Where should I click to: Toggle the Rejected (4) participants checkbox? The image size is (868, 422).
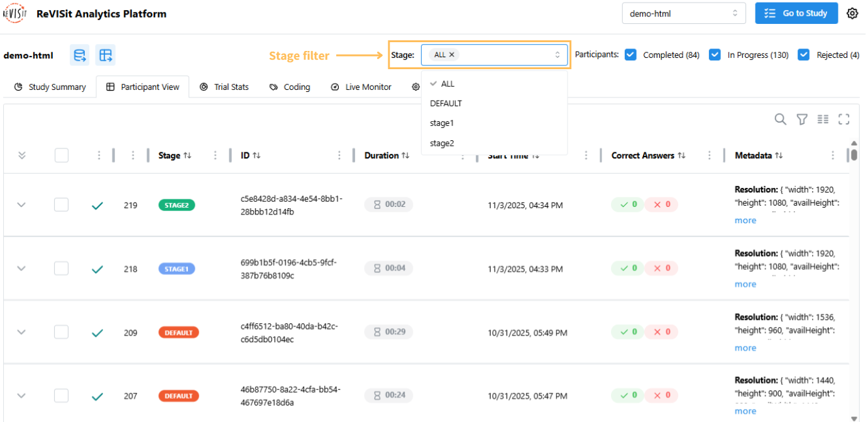[x=803, y=55]
